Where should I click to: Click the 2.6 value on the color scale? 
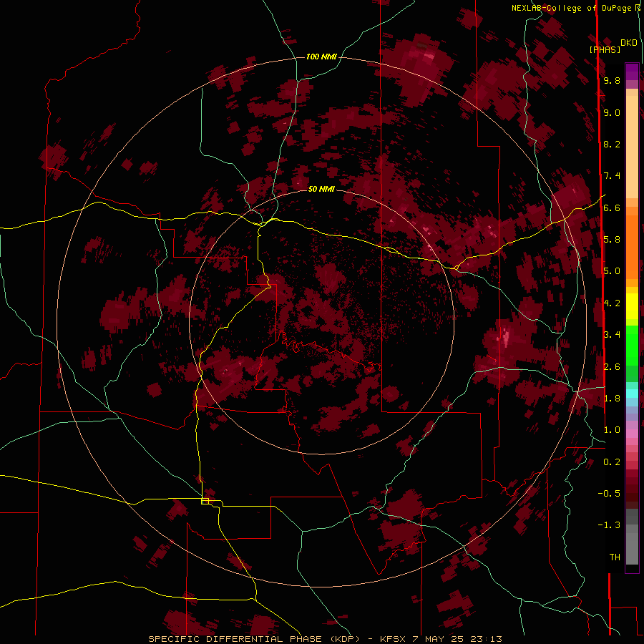click(x=612, y=367)
